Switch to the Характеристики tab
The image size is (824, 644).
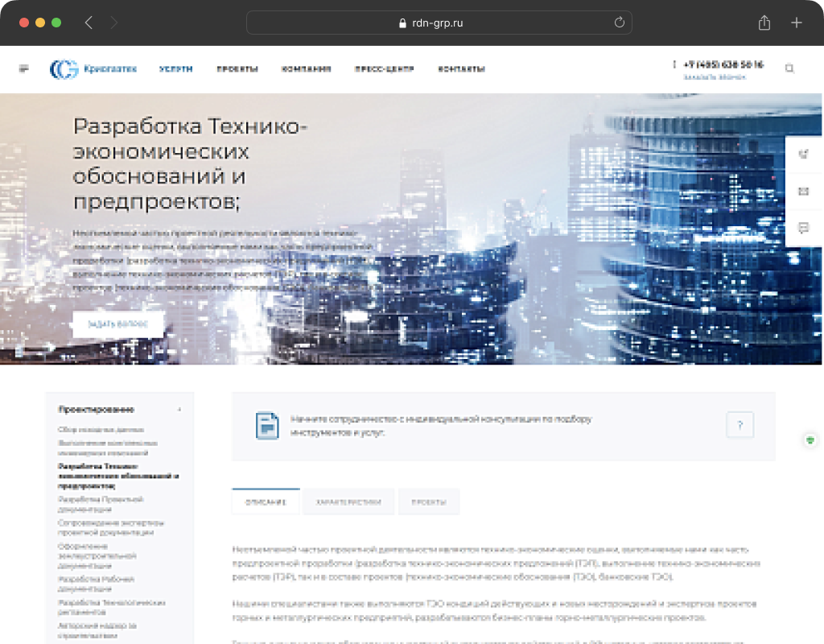348,502
